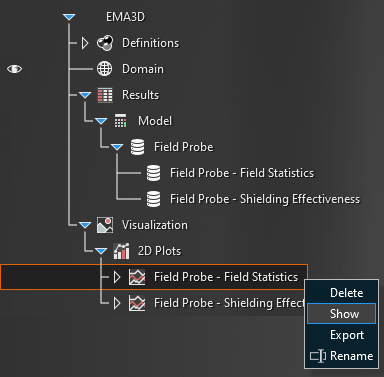Select Field Probe - Shielding Effectiveness under Results

[265, 199]
